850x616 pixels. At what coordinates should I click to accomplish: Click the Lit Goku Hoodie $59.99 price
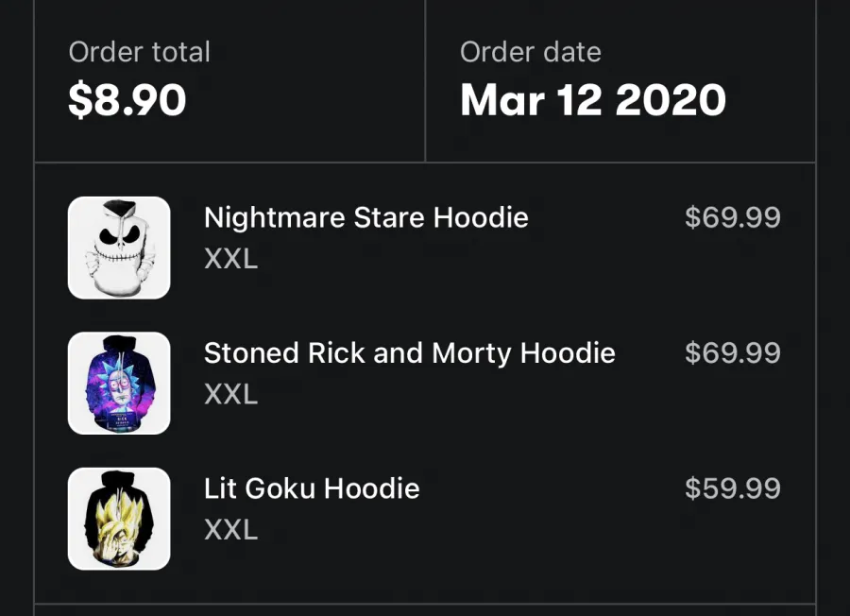click(x=732, y=488)
